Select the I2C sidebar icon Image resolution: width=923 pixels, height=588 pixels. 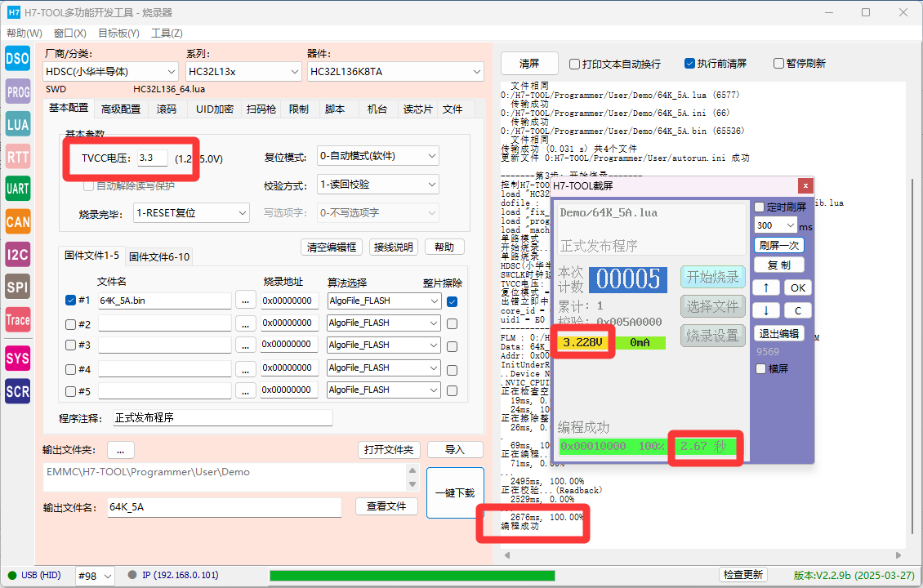18,254
